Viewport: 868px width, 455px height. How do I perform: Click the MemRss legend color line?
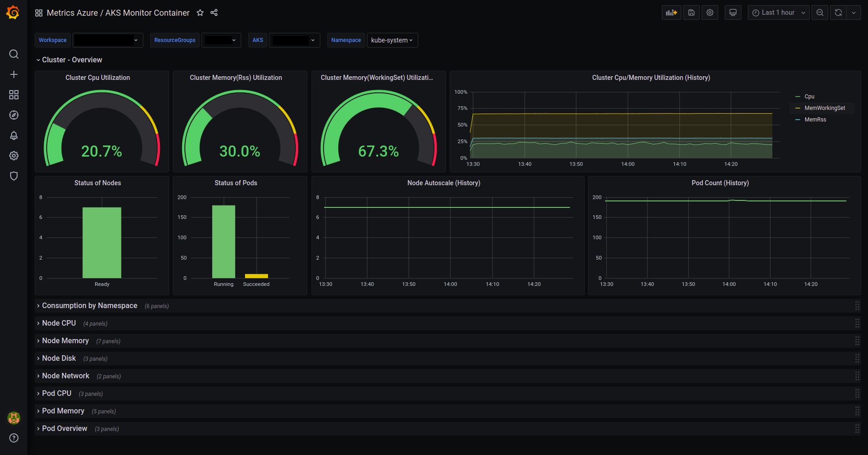(798, 120)
